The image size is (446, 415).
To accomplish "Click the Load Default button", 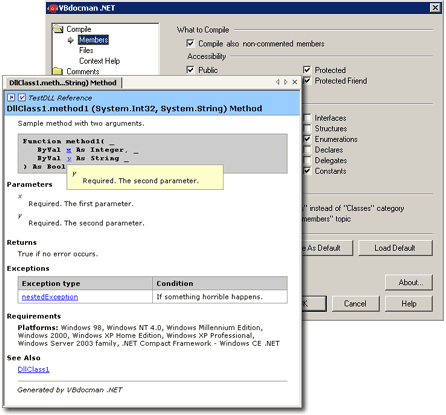I will pos(395,248).
